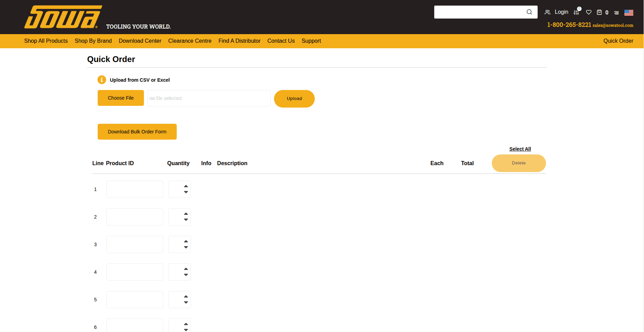Viewport: 644px width, 332px height.
Task: Increase quantity on line 6
Action: (186, 324)
